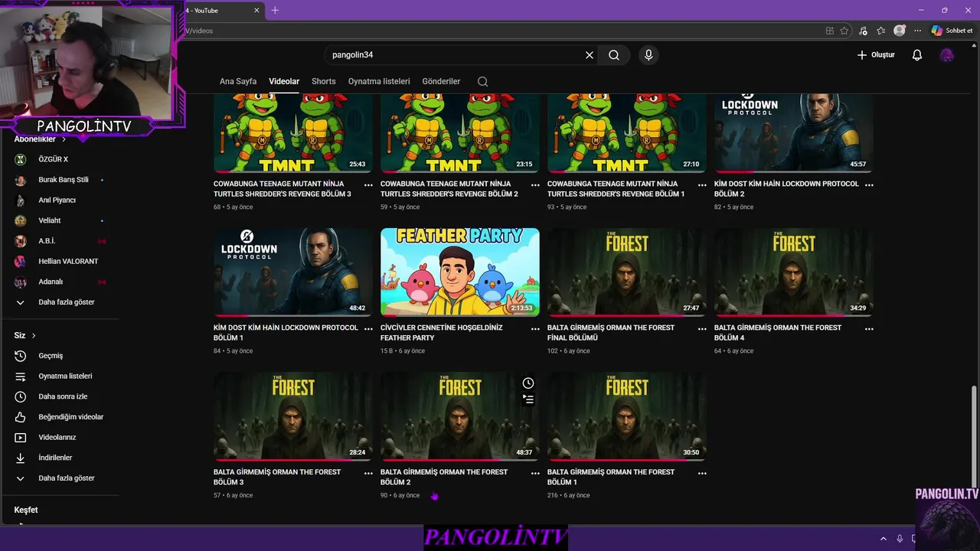980x551 pixels.
Task: Clear the pangolin34 search text
Action: pos(590,55)
